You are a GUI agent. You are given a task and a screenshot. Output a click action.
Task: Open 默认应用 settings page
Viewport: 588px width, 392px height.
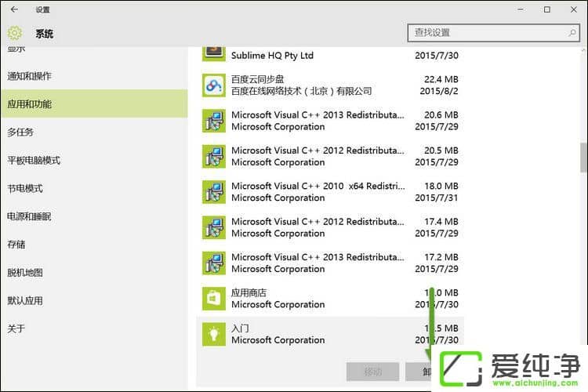pyautogui.click(x=94, y=300)
